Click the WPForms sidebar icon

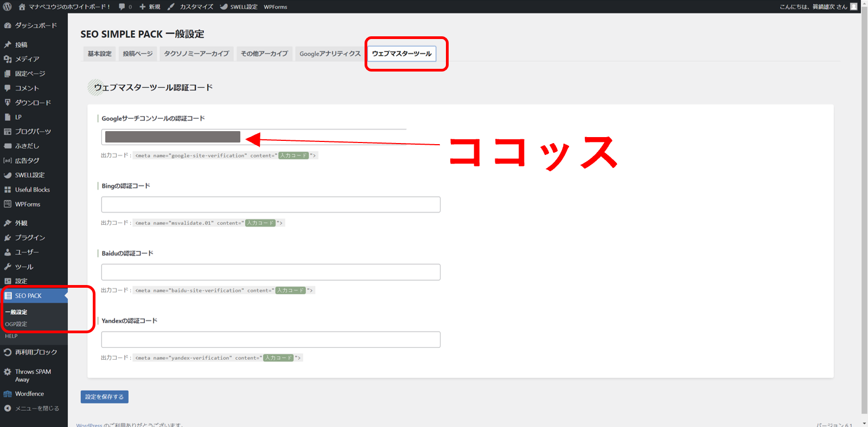pyautogui.click(x=8, y=204)
